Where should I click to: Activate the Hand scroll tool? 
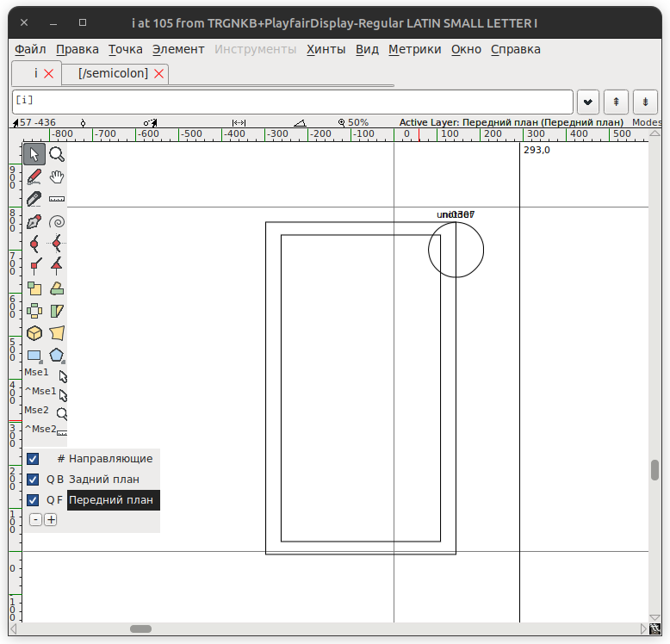(57, 176)
